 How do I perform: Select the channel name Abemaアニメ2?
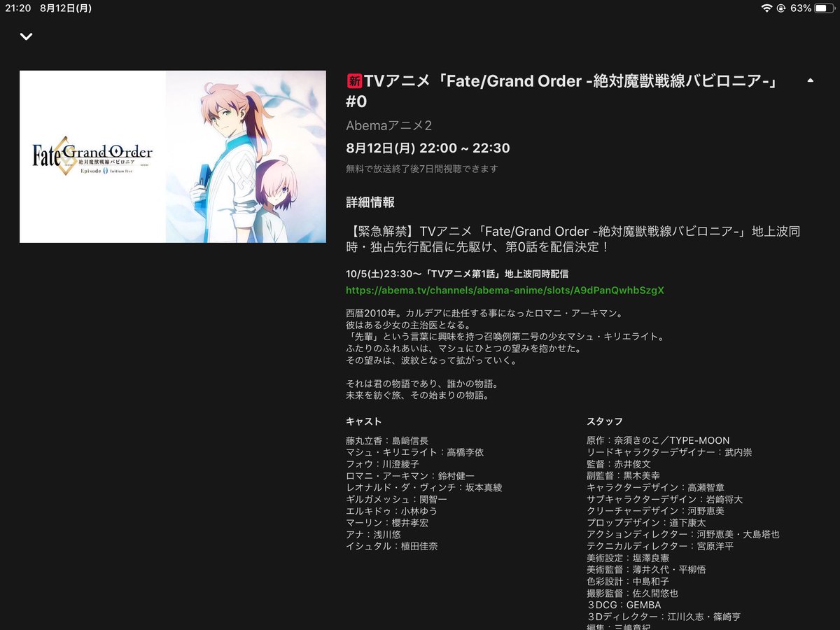point(389,125)
